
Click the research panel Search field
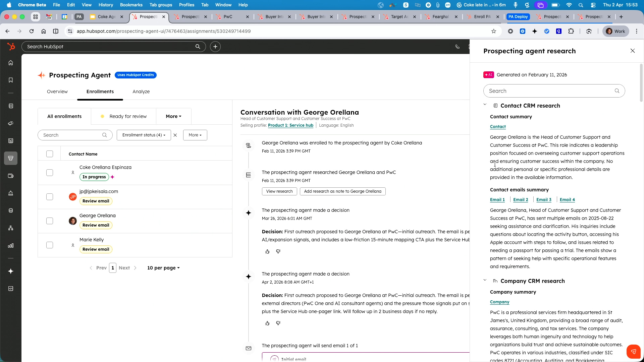point(549,91)
